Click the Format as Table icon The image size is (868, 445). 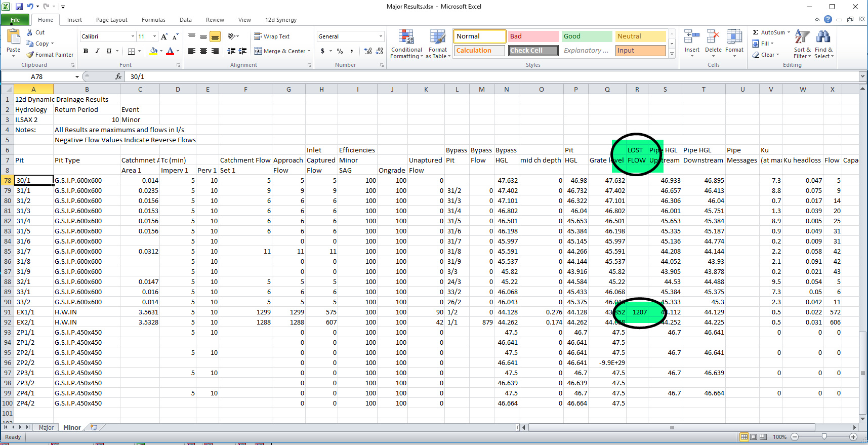(437, 37)
